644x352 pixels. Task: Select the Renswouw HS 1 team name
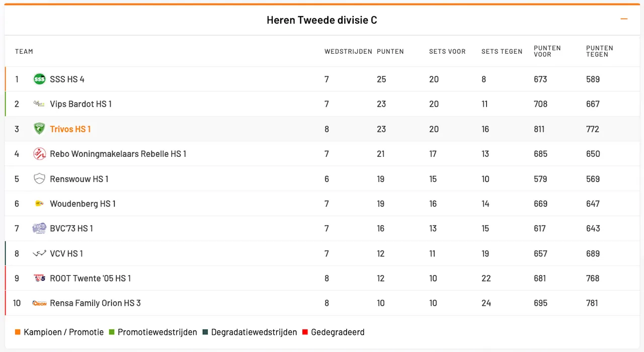pyautogui.click(x=79, y=179)
